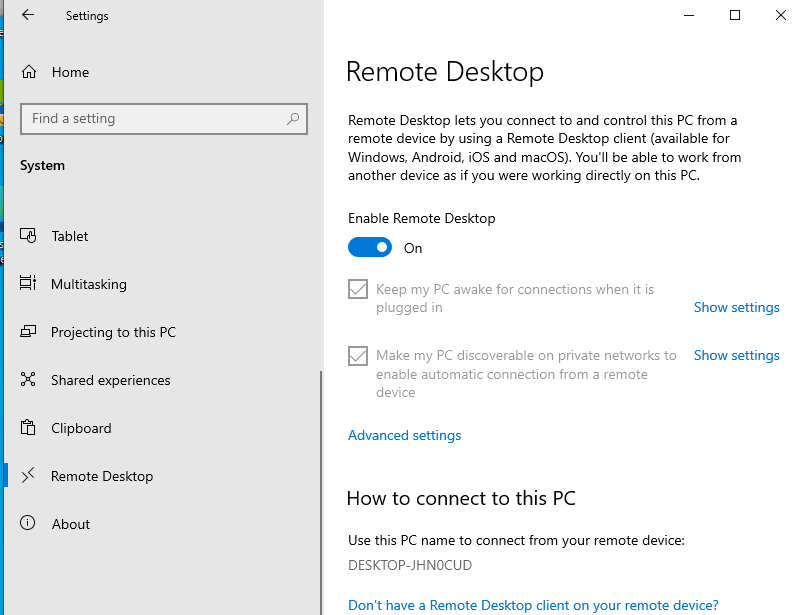The image size is (797, 615).
Task: Maximize the Settings window
Action: point(734,15)
